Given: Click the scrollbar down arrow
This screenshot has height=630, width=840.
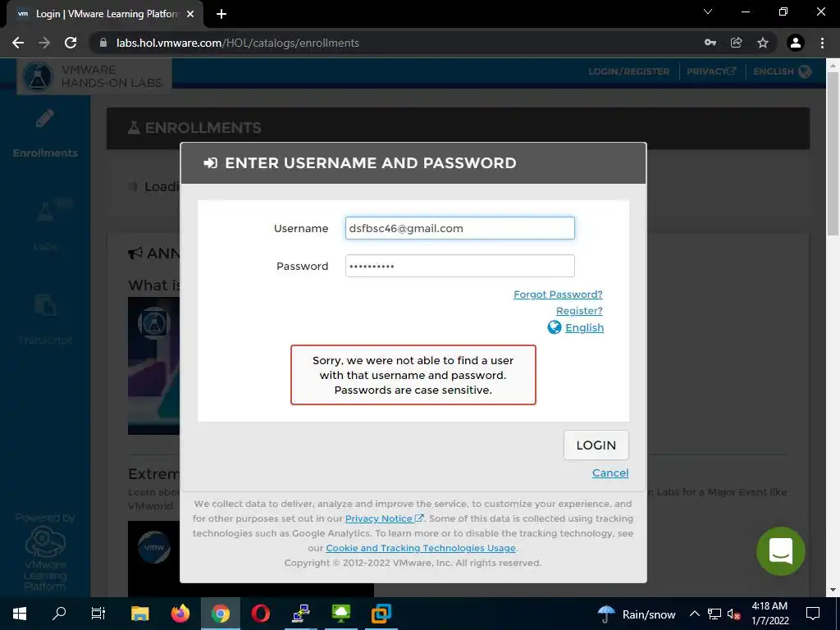Looking at the screenshot, I should 833,590.
